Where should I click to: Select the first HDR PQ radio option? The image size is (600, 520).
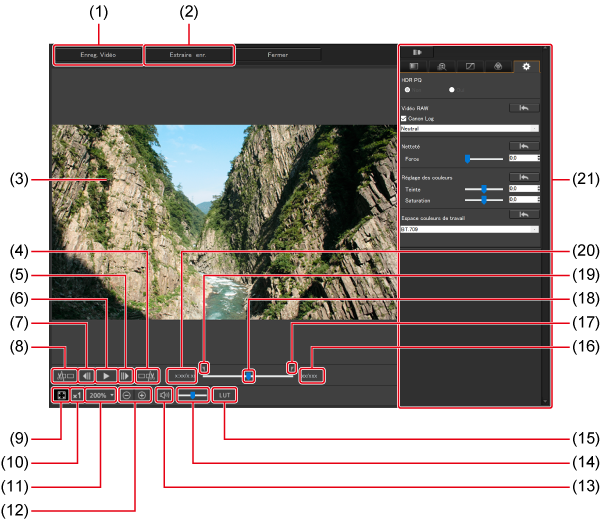[405, 89]
